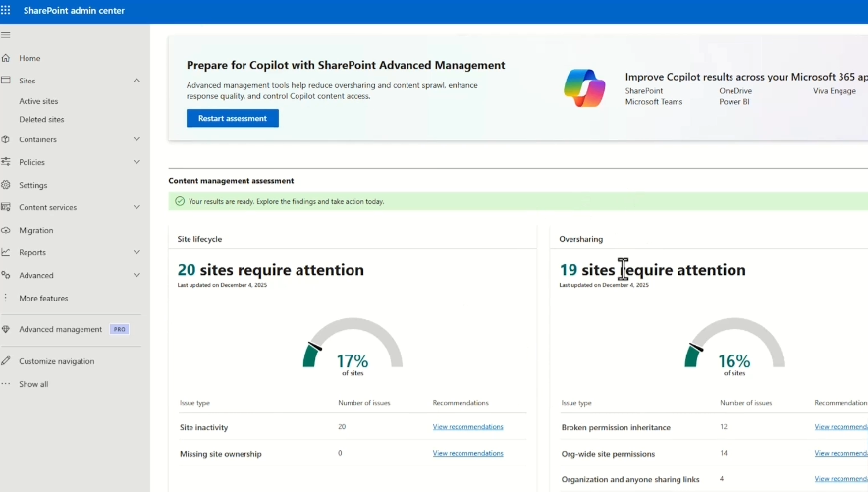
Task: Select More features in sidebar
Action: (43, 298)
